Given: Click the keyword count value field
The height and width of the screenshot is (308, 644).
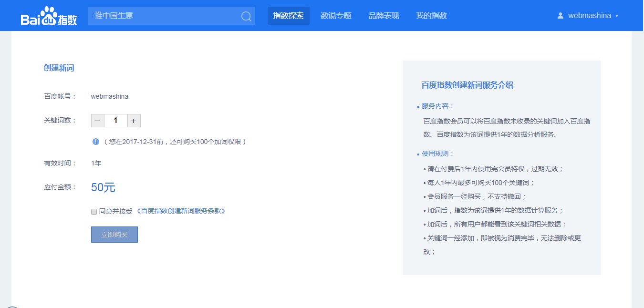Looking at the screenshot, I should [x=115, y=121].
